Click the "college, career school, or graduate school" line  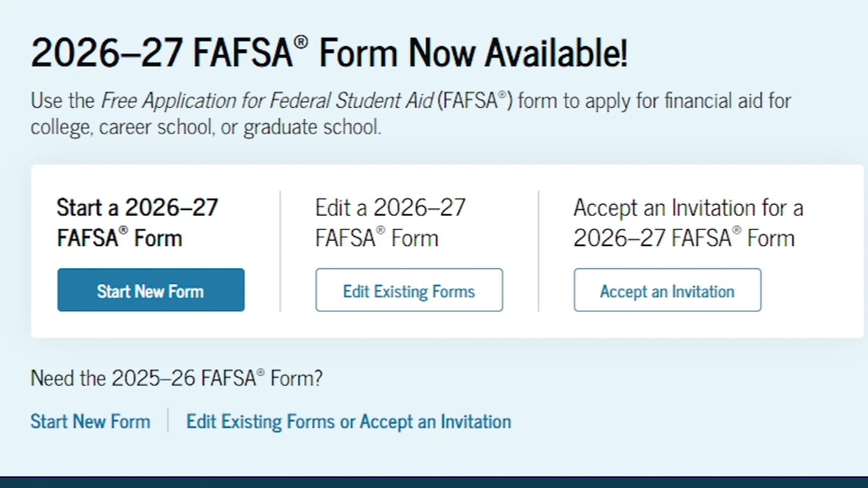pyautogui.click(x=205, y=127)
